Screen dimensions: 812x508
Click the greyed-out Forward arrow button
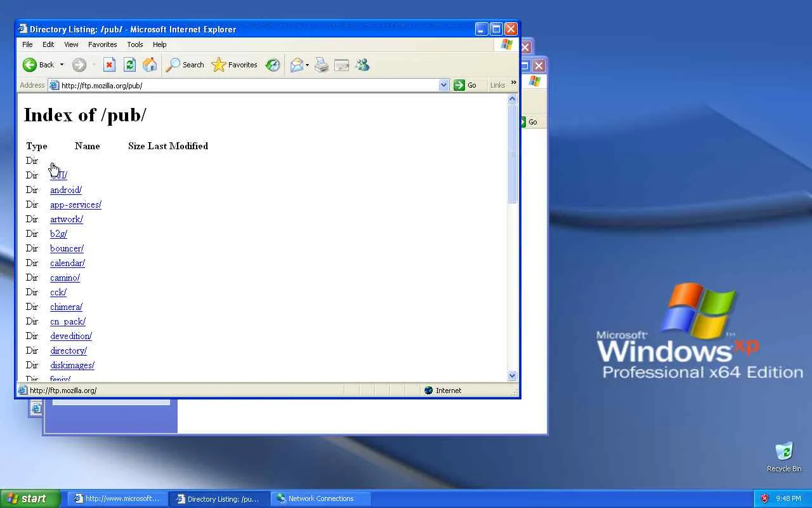[x=79, y=65]
